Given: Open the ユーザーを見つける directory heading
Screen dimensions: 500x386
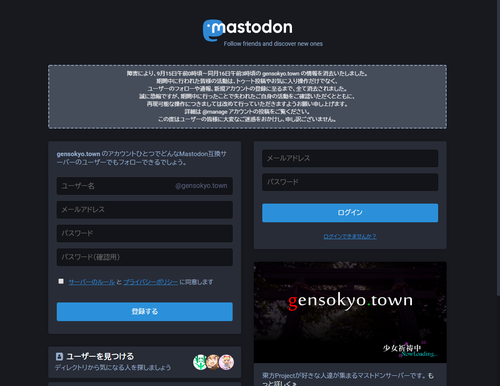Looking at the screenshot, I should [100, 356].
